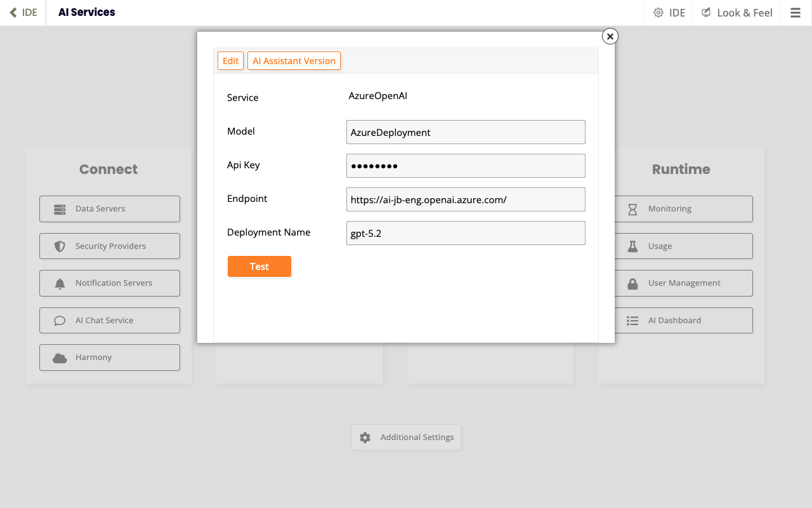Click the Data Servers database icon
This screenshot has width=812, height=508.
click(x=60, y=209)
